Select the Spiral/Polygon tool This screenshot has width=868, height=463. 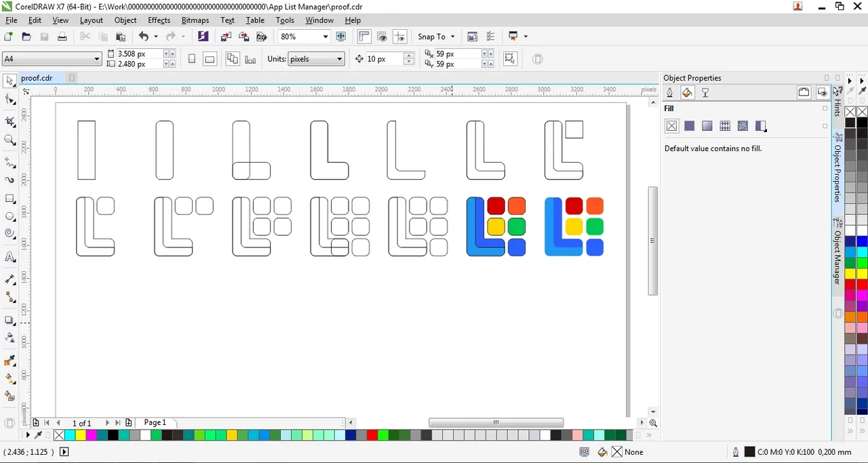point(9,234)
